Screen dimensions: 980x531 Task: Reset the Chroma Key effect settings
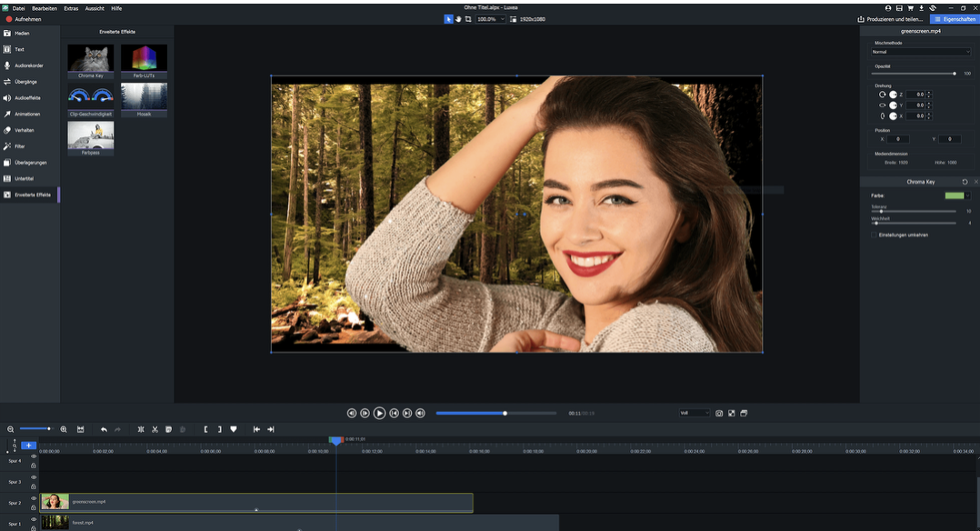click(x=965, y=182)
